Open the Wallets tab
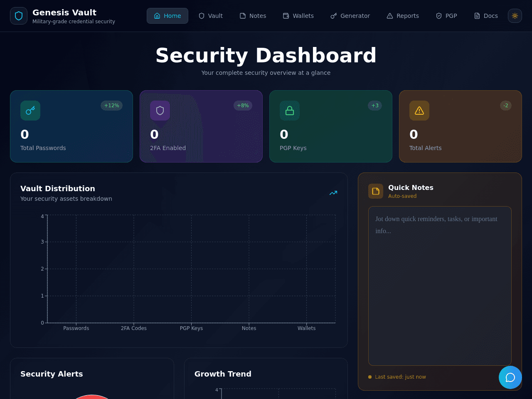This screenshot has width=532, height=399. click(x=298, y=16)
